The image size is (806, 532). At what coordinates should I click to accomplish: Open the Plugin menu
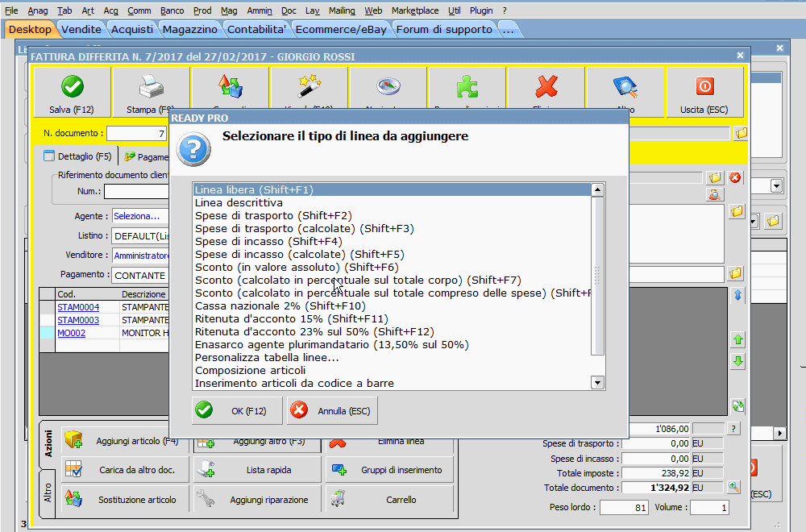481,10
